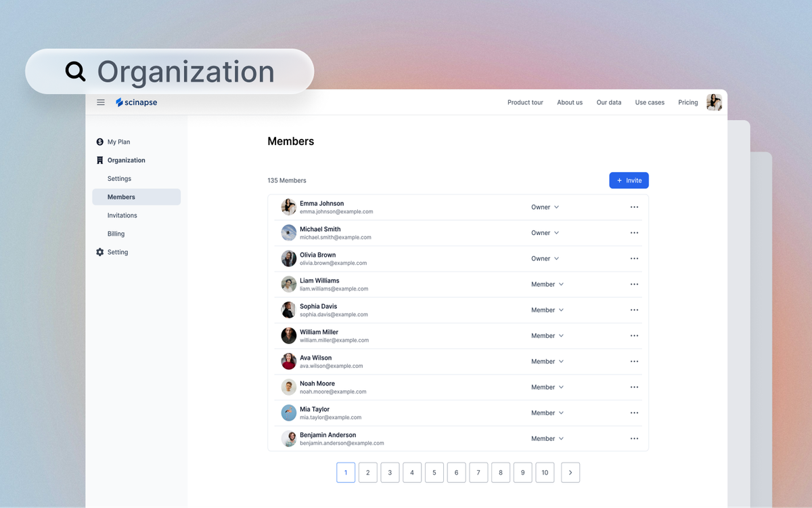The height and width of the screenshot is (508, 812).
Task: Open the Setting gear icon
Action: point(100,252)
